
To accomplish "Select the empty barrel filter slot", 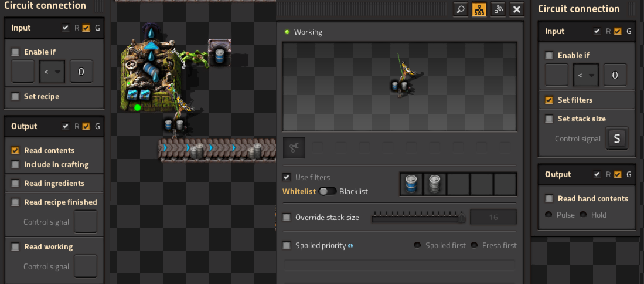I will coord(435,184).
